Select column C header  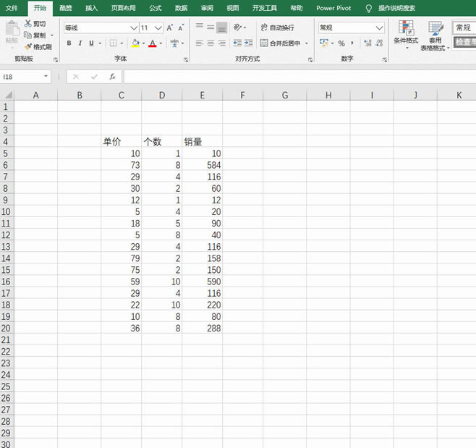(x=121, y=95)
